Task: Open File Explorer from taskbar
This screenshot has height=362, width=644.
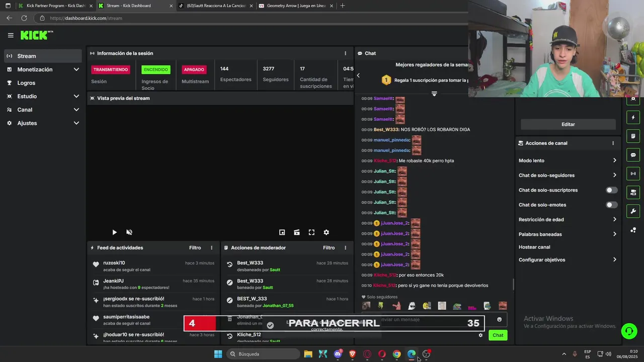Action: pyautogui.click(x=308, y=354)
